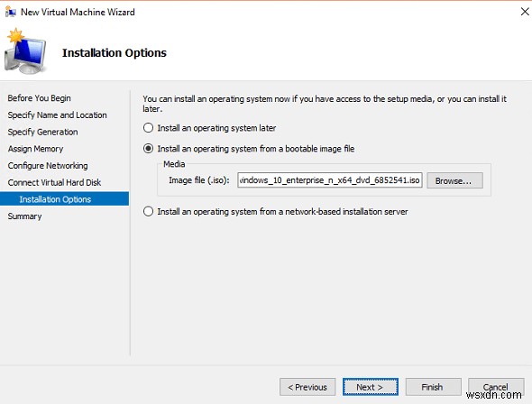
Task: Go back with the Previous button
Action: 307,387
